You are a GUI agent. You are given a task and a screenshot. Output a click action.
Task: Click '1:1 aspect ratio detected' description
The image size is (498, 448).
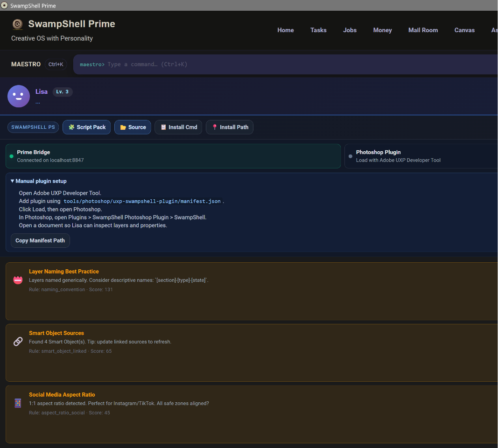(x=119, y=404)
